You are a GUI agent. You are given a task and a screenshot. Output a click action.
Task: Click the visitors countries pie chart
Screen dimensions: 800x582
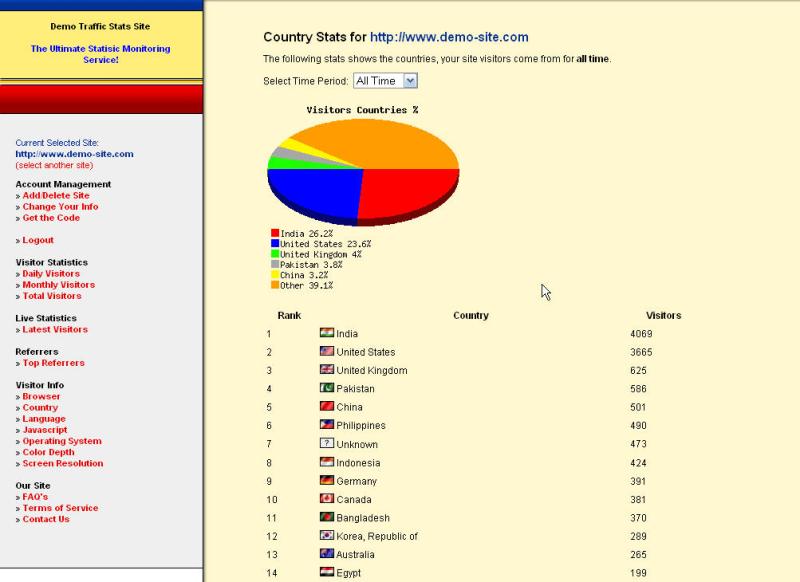point(363,172)
